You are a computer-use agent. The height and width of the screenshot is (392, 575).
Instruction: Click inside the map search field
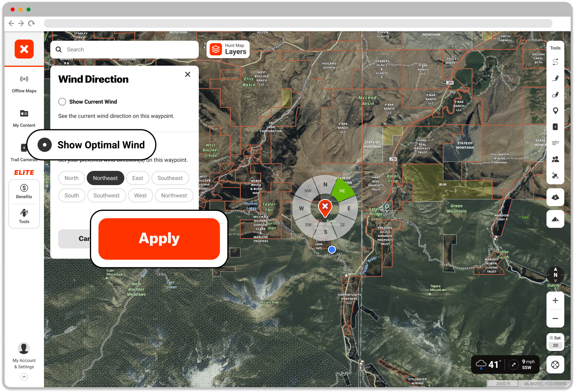pyautogui.click(x=124, y=49)
